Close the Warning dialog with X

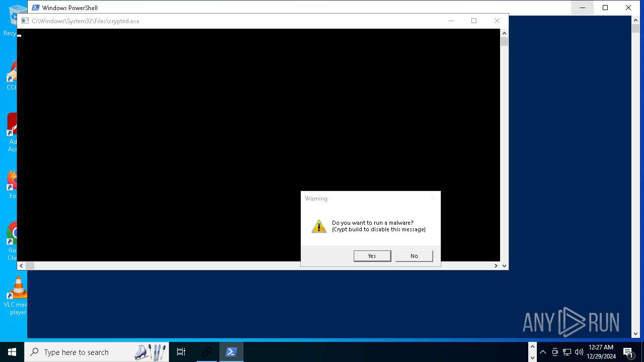(x=433, y=199)
